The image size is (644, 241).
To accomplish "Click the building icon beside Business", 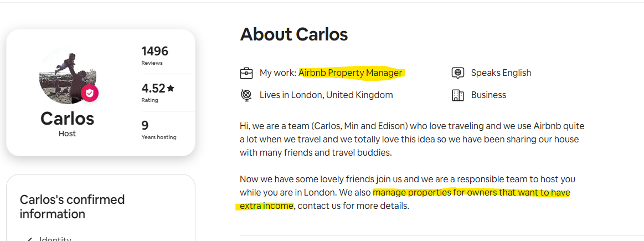I will point(458,95).
